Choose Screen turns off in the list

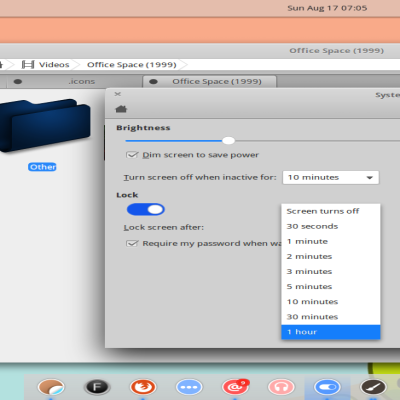point(331,211)
